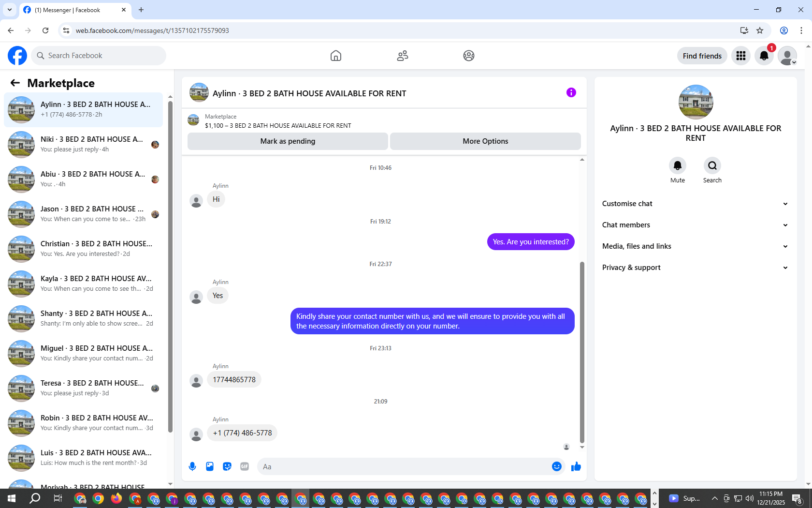Open the Niki conversation

83,144
